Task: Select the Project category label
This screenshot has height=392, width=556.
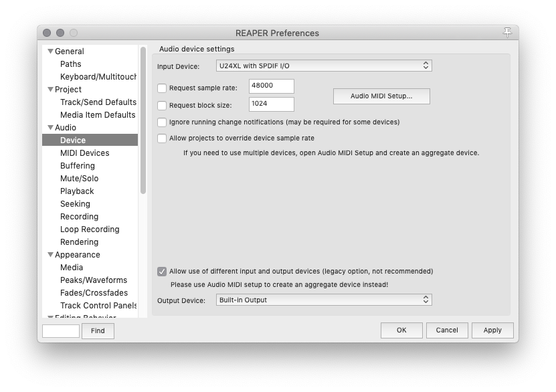Action: click(x=68, y=90)
